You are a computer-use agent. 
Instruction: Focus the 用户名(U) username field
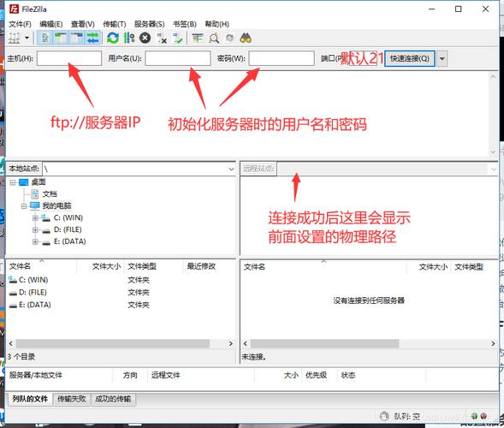tap(178, 58)
